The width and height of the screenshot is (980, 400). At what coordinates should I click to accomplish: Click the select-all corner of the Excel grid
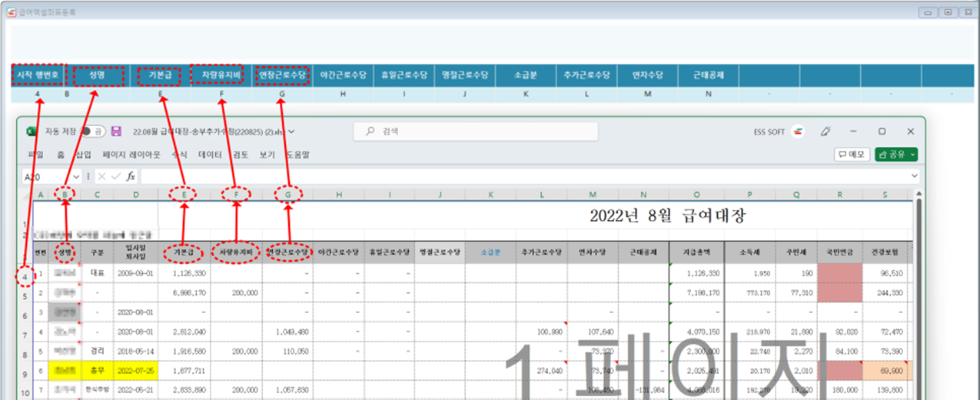[27, 195]
